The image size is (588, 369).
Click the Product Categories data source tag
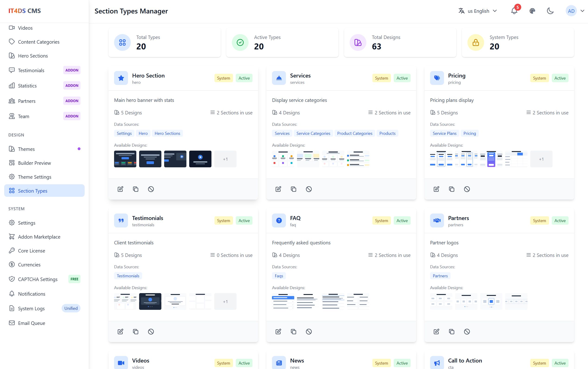(355, 133)
